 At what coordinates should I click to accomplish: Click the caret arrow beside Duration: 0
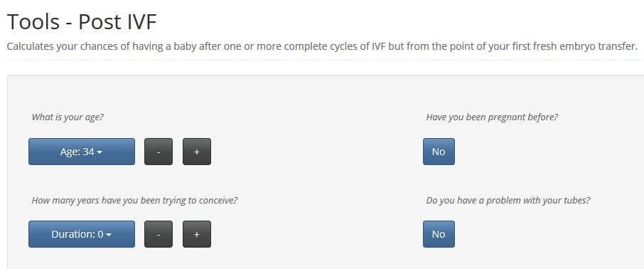[x=109, y=235]
